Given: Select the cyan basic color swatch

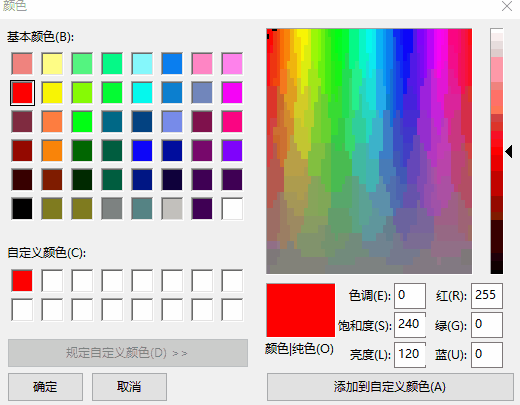Looking at the screenshot, I should click(x=142, y=93).
